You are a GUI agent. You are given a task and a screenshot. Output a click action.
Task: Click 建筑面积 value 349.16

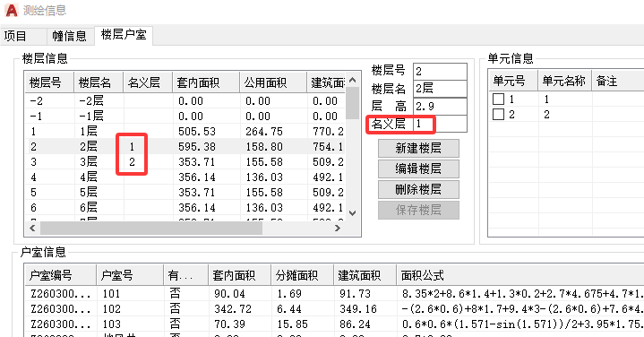coord(358,309)
